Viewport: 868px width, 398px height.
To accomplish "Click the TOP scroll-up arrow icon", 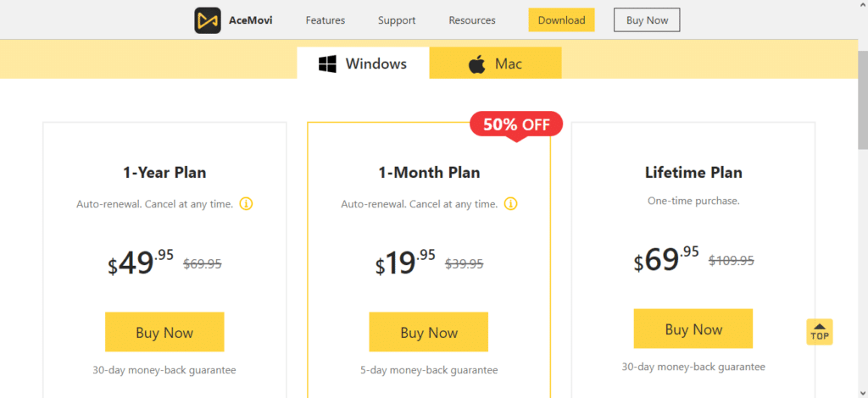I will [819, 332].
